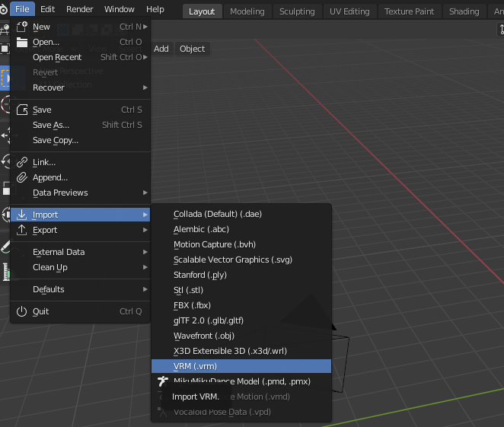Image resolution: width=504 pixels, height=427 pixels.
Task: Switch to the Modeling workspace tab
Action: coord(247,11)
